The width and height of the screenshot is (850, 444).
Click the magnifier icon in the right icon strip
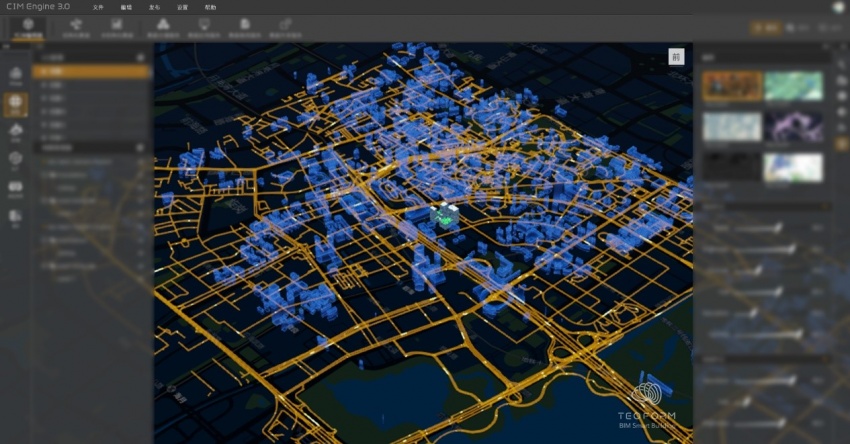[841, 65]
